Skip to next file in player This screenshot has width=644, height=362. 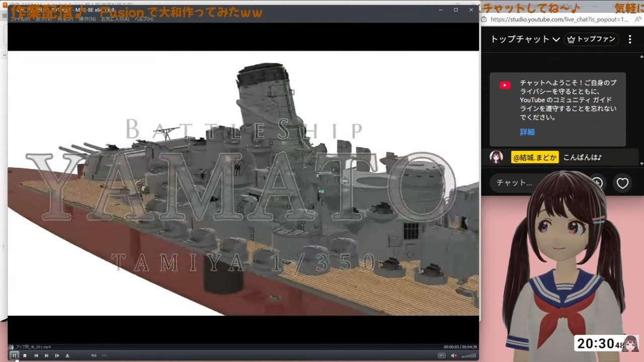[46, 355]
